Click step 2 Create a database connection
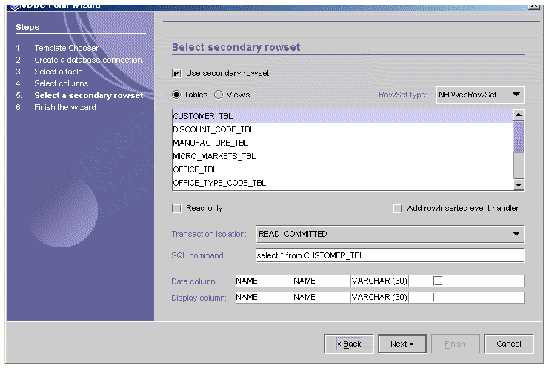 click(x=88, y=60)
